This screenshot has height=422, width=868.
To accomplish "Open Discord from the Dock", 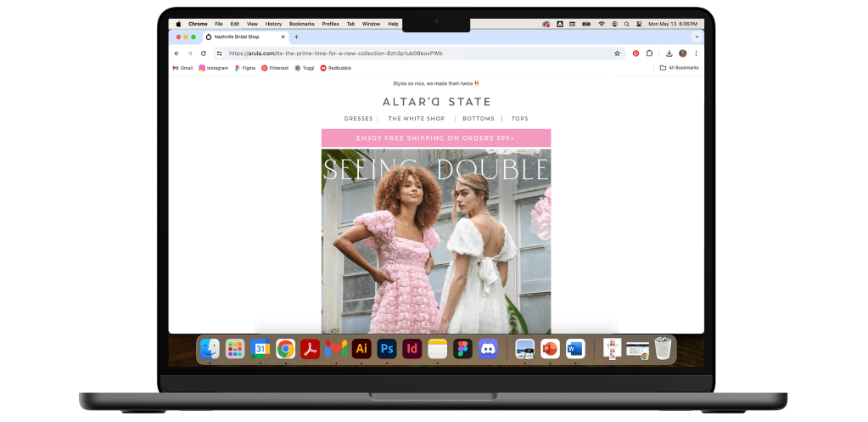I will point(488,349).
